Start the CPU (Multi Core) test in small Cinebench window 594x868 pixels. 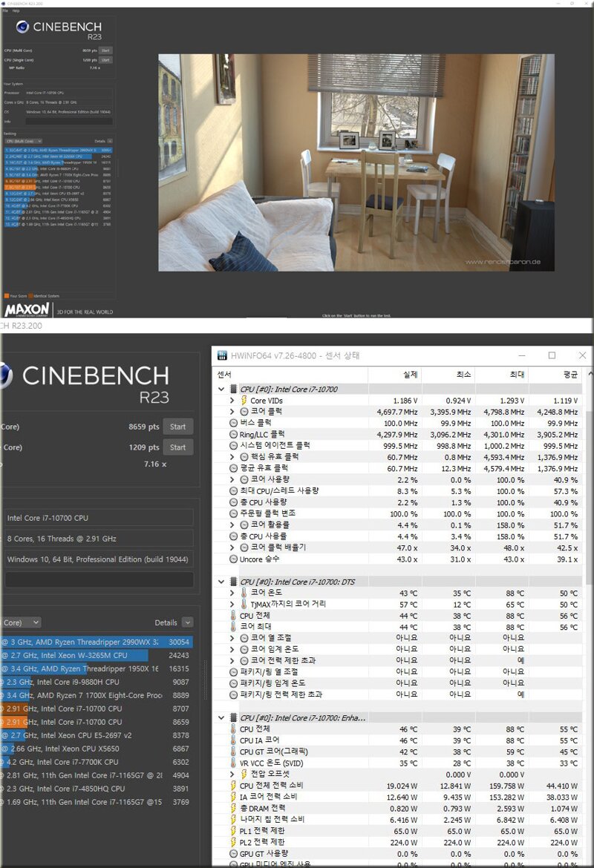[x=105, y=50]
